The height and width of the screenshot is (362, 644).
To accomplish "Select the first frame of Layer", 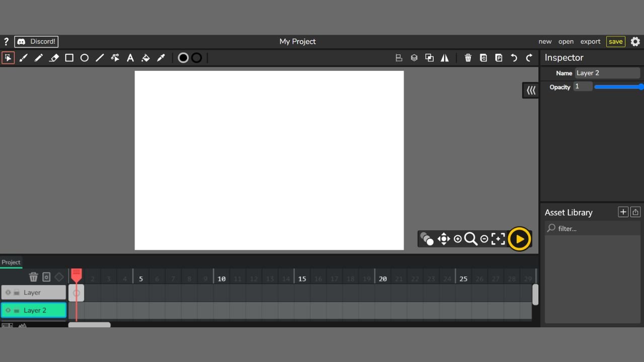I will click(x=76, y=293).
